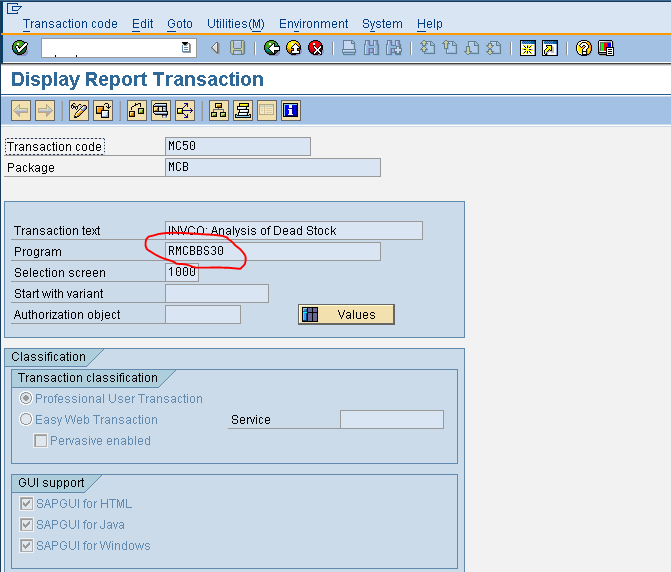Click the Generate Shortcut icon
Viewport: 671px width, 572px height.
[550, 48]
